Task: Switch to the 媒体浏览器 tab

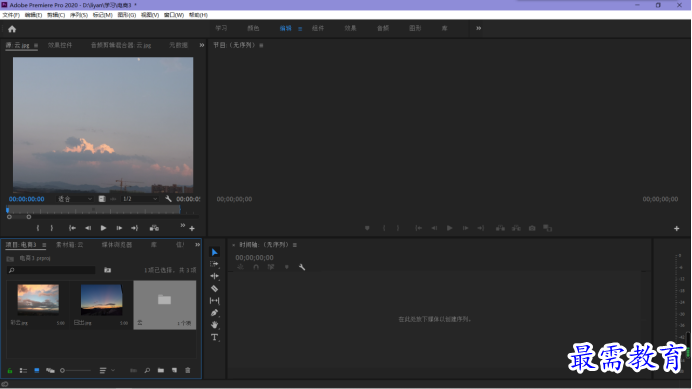Action: [117, 245]
